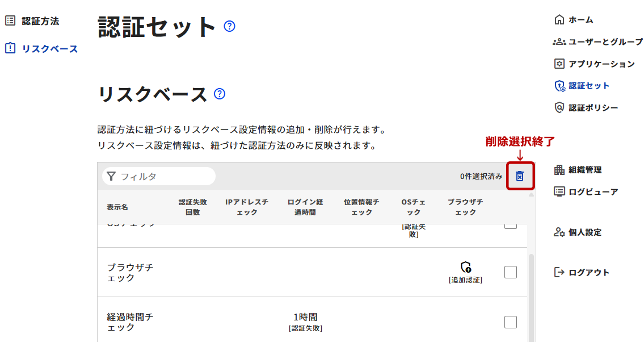The width and height of the screenshot is (644, 342).
Task: Click the ホーム house icon
Action: tap(559, 20)
